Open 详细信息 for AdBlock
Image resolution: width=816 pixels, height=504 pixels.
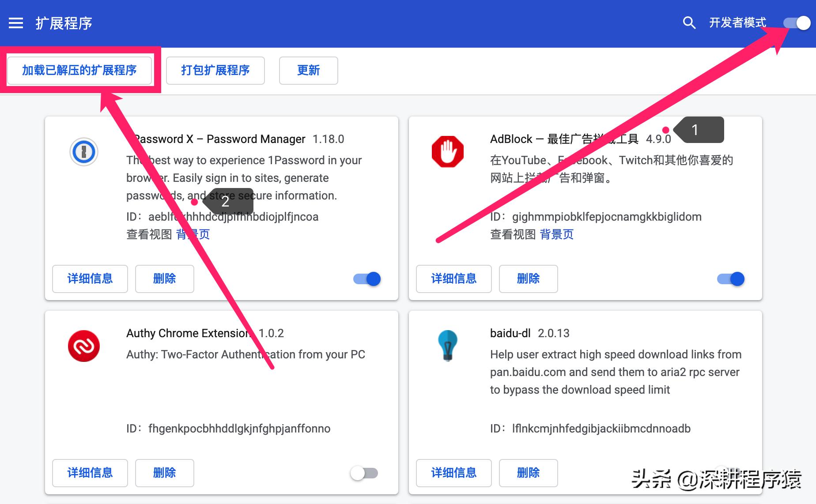[x=453, y=279]
